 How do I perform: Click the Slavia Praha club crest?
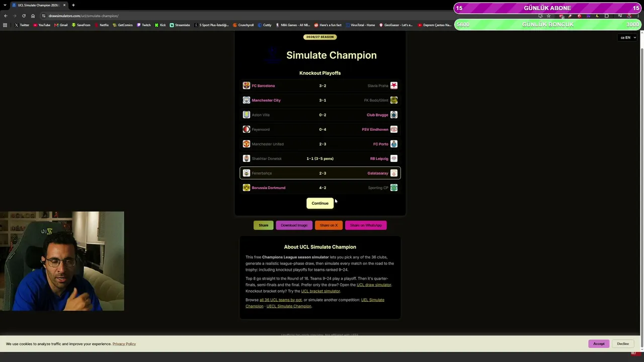tap(394, 85)
